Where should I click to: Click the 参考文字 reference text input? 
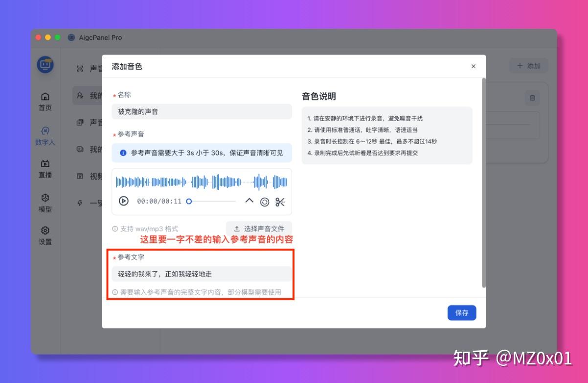click(x=202, y=274)
